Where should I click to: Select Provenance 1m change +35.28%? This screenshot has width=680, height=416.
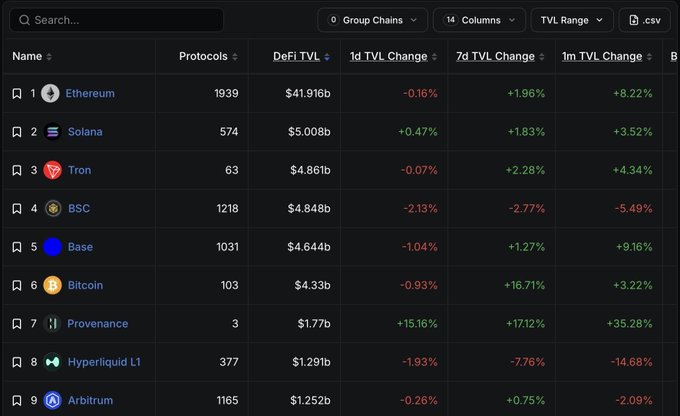point(630,324)
